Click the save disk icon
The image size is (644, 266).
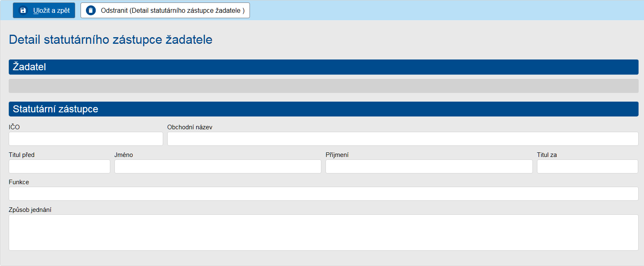pyautogui.click(x=22, y=10)
